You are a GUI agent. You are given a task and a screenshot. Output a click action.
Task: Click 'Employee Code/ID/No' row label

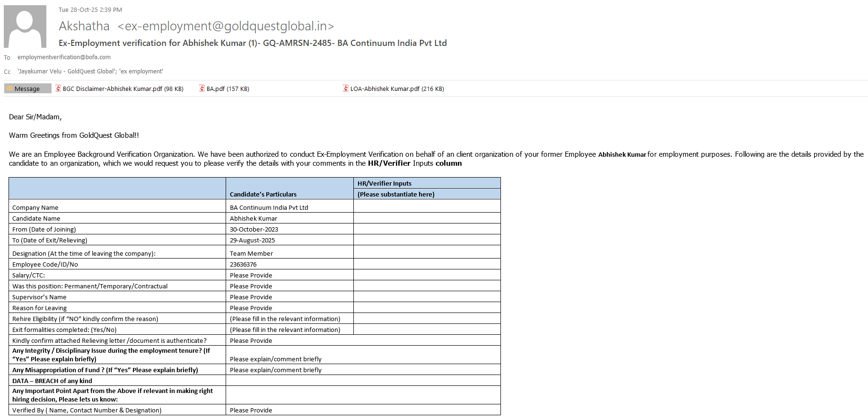tap(45, 264)
